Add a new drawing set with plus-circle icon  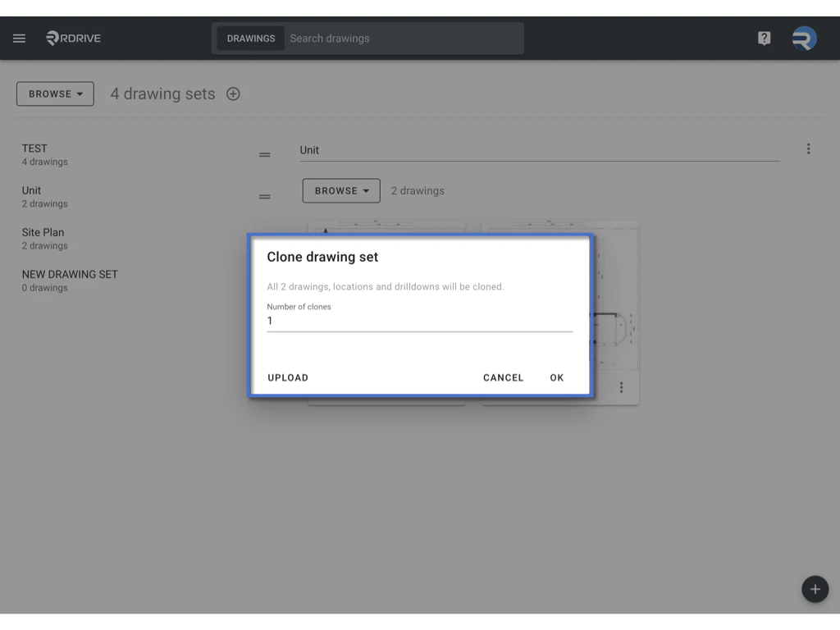click(233, 94)
